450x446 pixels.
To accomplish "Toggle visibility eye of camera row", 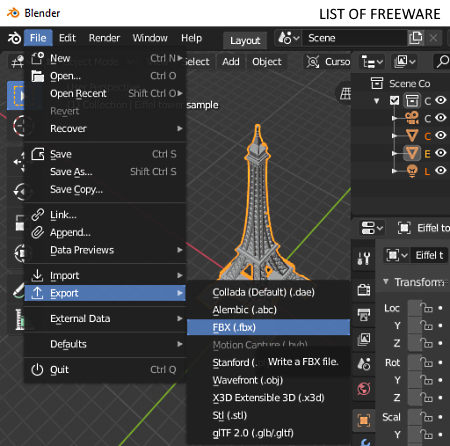I will 441,117.
